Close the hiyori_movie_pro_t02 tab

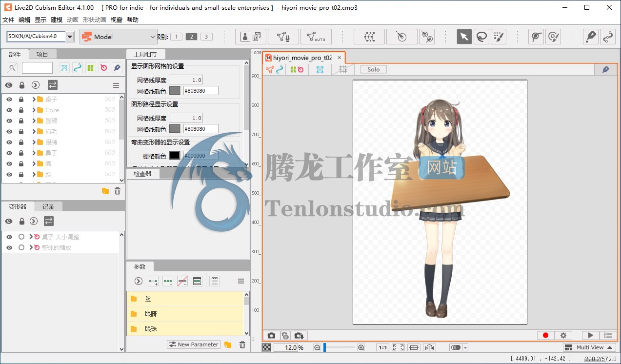click(x=340, y=58)
